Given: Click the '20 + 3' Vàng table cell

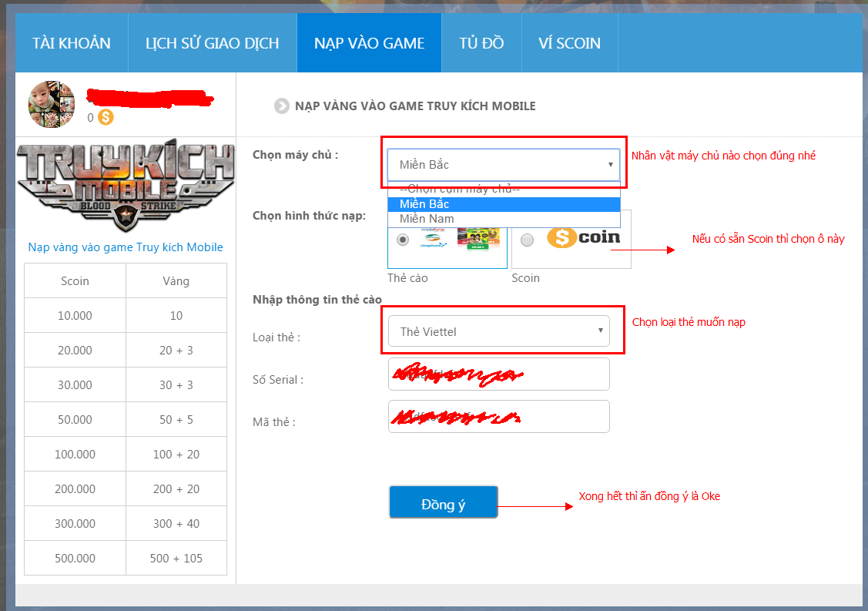Looking at the screenshot, I should (x=176, y=350).
